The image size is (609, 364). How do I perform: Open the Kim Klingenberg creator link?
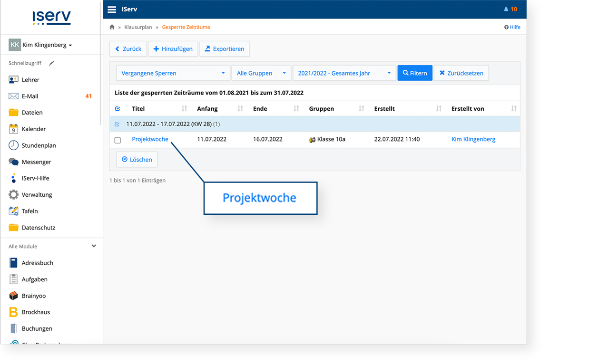click(x=473, y=139)
